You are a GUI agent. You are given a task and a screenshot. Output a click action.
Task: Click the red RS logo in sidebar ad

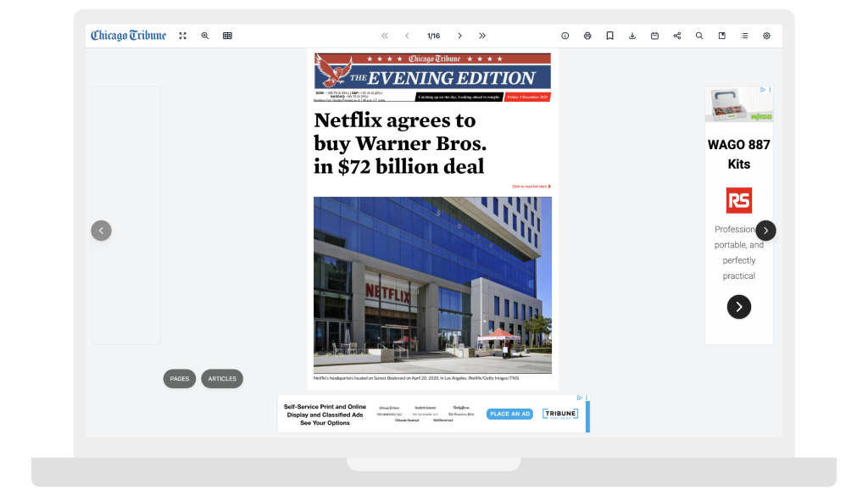click(739, 200)
